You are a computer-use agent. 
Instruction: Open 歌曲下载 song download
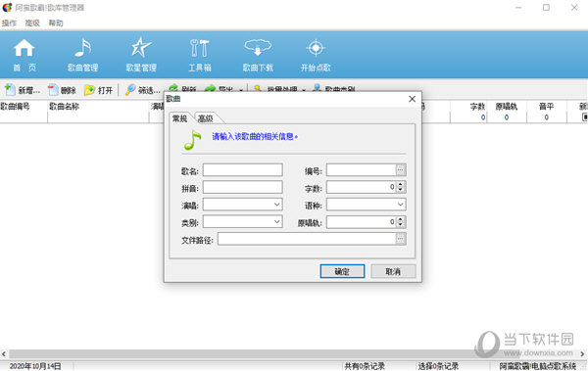[258, 56]
